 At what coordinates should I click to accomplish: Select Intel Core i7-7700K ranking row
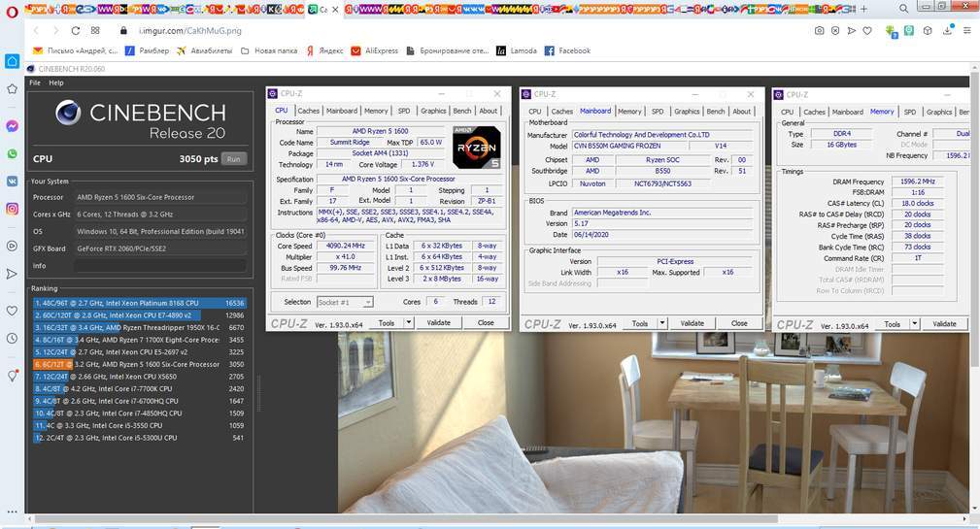coord(139,388)
